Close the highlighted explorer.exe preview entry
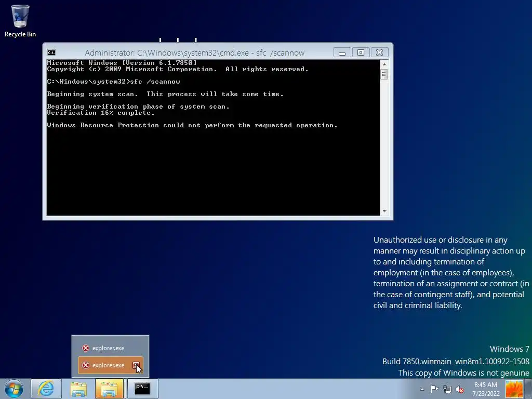 click(136, 365)
